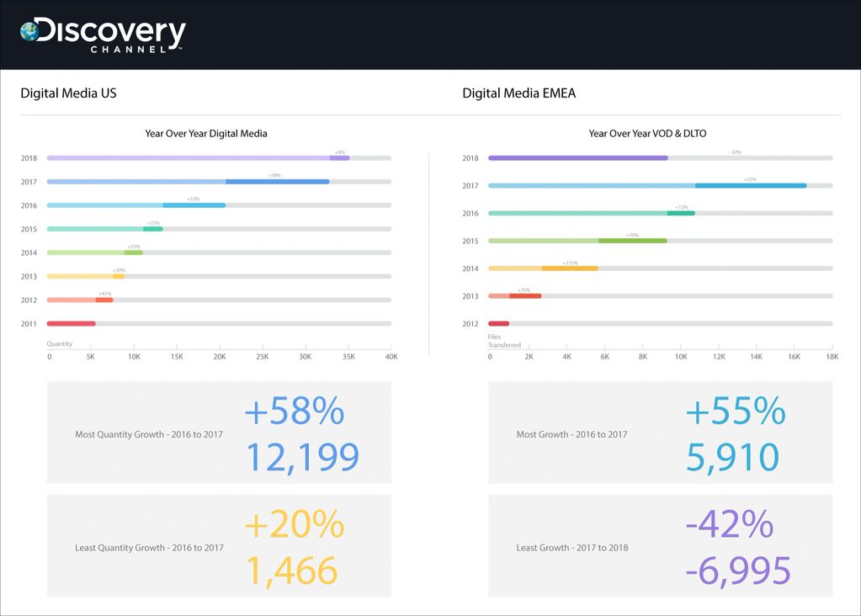Screen dimensions: 861x616
Task: Select the cyan 2016 bar in US chart
Action: click(x=136, y=205)
